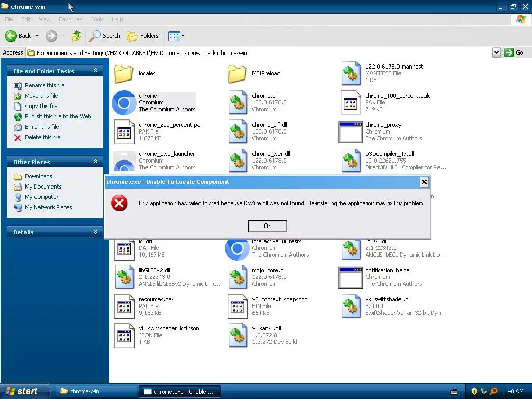Go up one folder level

click(x=76, y=36)
